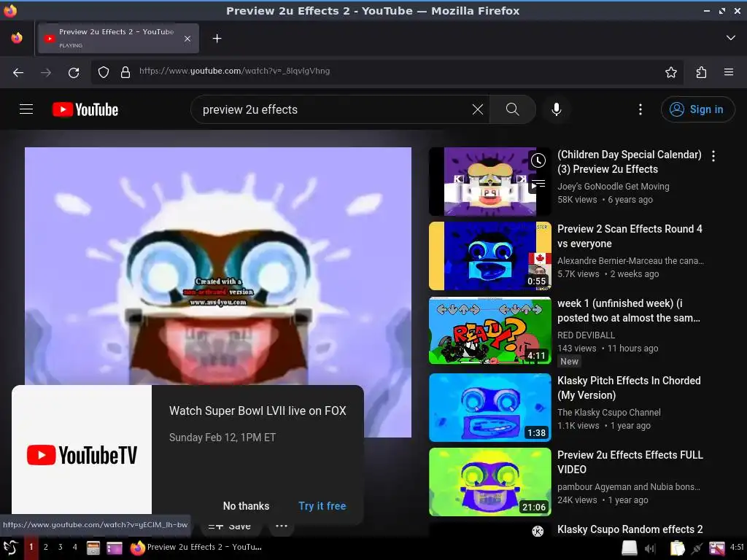The height and width of the screenshot is (560, 747).
Task: Open the tracking protection shield icon
Action: pyautogui.click(x=104, y=72)
